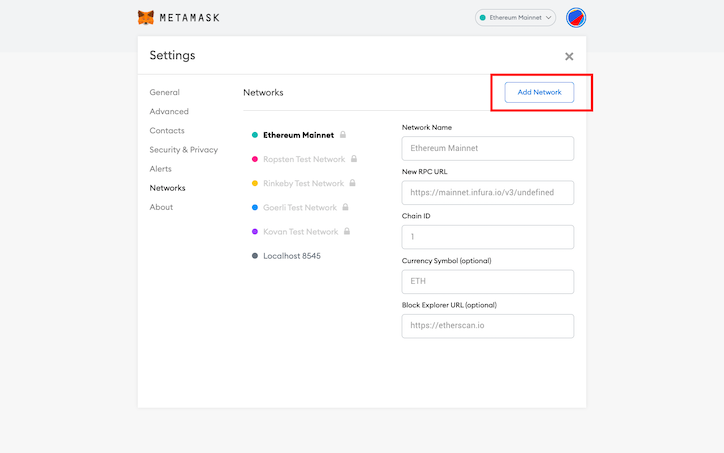
Task: Click the yellow dot beside Rinkeby Test Network
Action: [254, 183]
